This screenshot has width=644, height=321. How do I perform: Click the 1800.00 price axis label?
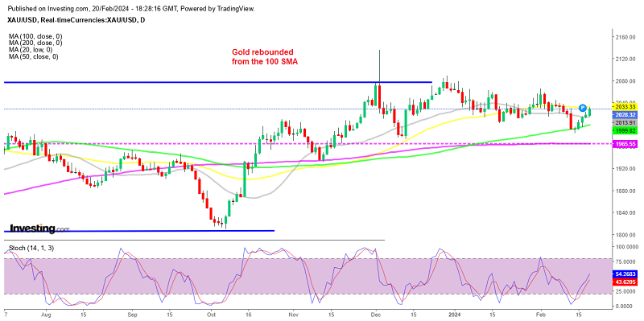click(x=626, y=235)
